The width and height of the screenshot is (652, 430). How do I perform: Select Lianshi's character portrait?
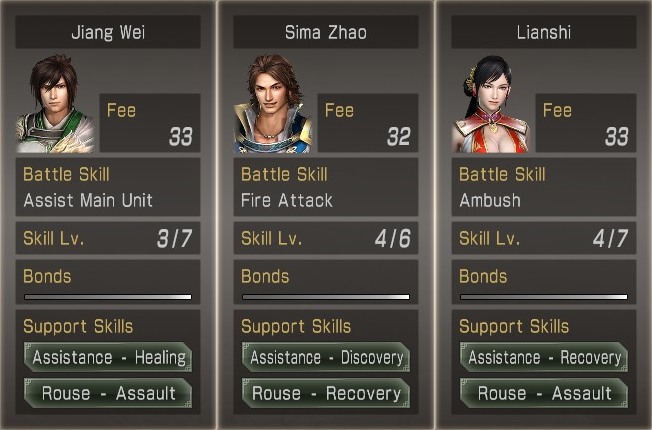491,104
